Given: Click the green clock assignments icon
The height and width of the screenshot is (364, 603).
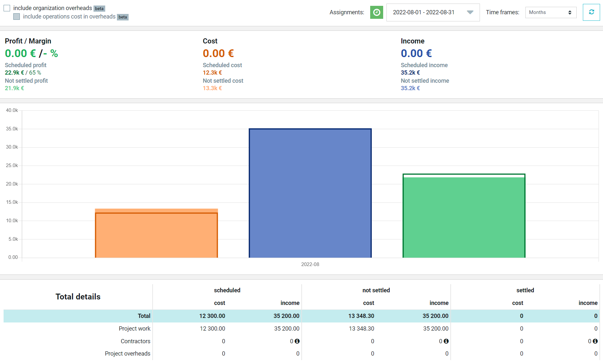Looking at the screenshot, I should [377, 12].
